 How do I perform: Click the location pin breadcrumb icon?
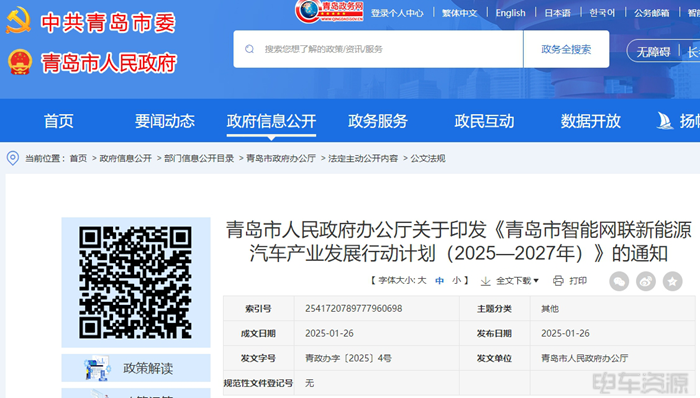13,158
